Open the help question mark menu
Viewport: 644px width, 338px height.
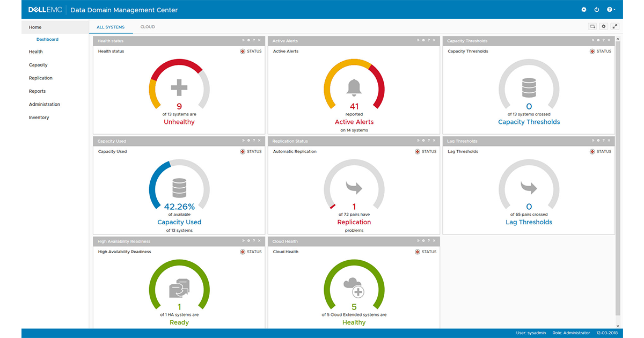point(611,10)
